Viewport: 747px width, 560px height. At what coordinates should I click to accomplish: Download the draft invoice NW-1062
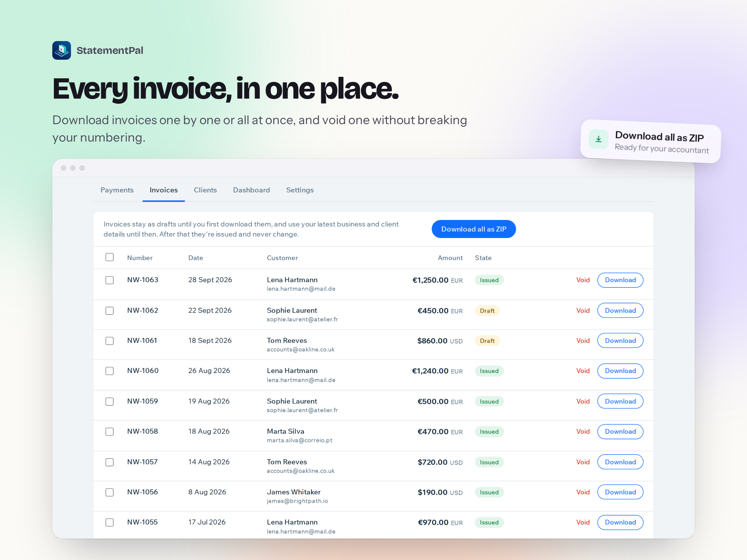tap(620, 310)
